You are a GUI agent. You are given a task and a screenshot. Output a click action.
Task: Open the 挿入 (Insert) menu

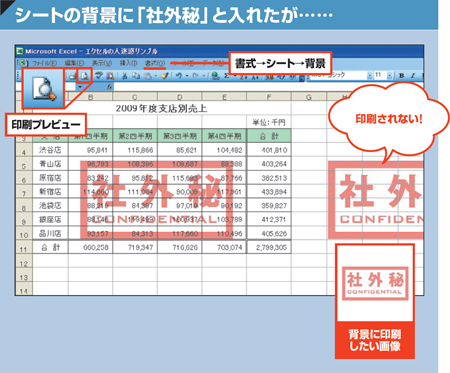coord(129,63)
